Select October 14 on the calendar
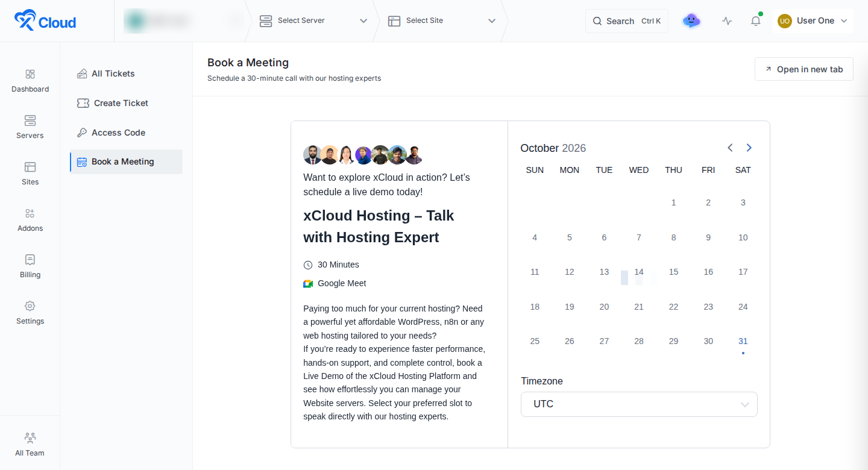Image resolution: width=868 pixels, height=470 pixels. (x=639, y=272)
